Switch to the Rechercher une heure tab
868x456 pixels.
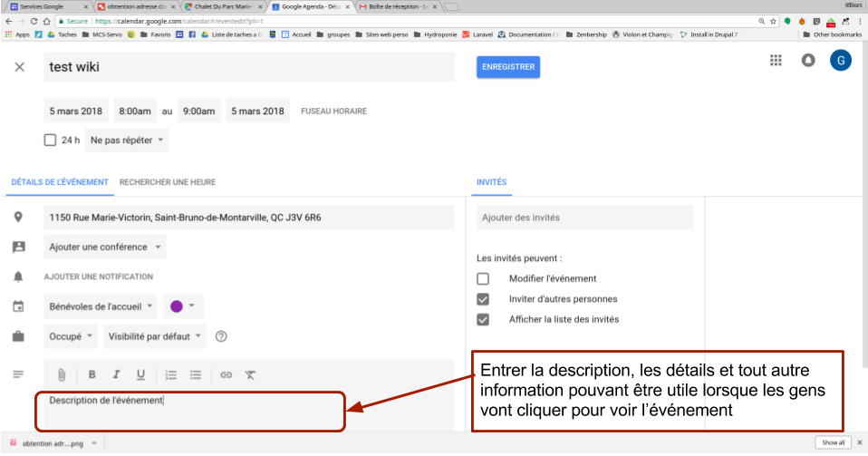click(168, 182)
